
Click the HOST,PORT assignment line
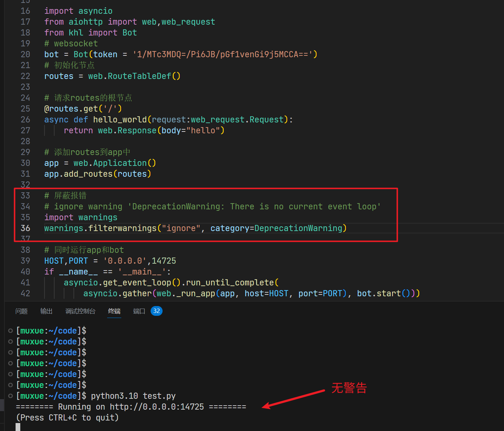point(110,261)
